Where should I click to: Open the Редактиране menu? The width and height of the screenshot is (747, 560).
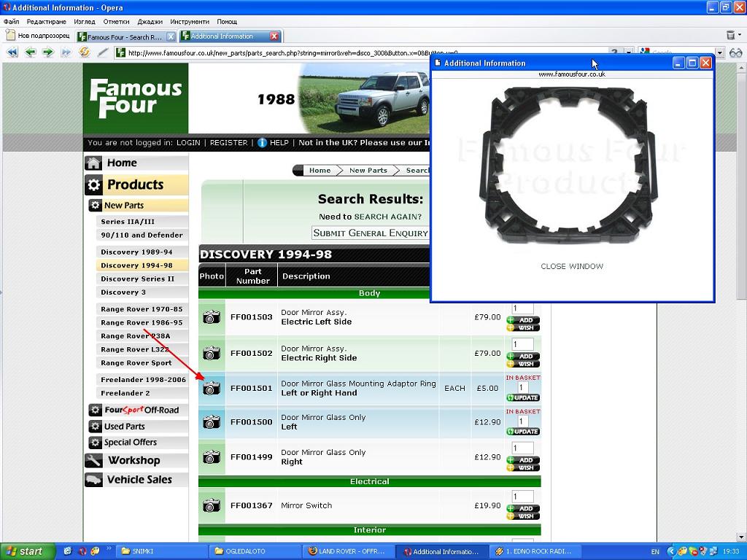(x=46, y=21)
